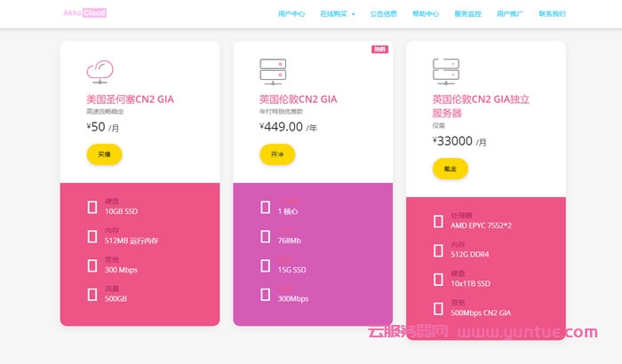Click the Akko Cloud logo
Image resolution: width=622 pixels, height=364 pixels.
(x=84, y=13)
